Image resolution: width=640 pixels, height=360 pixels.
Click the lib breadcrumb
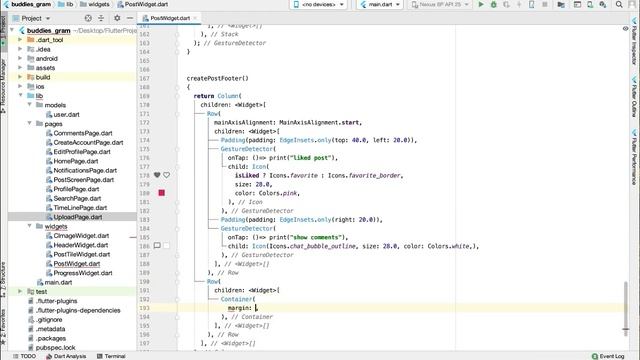pos(66,4)
